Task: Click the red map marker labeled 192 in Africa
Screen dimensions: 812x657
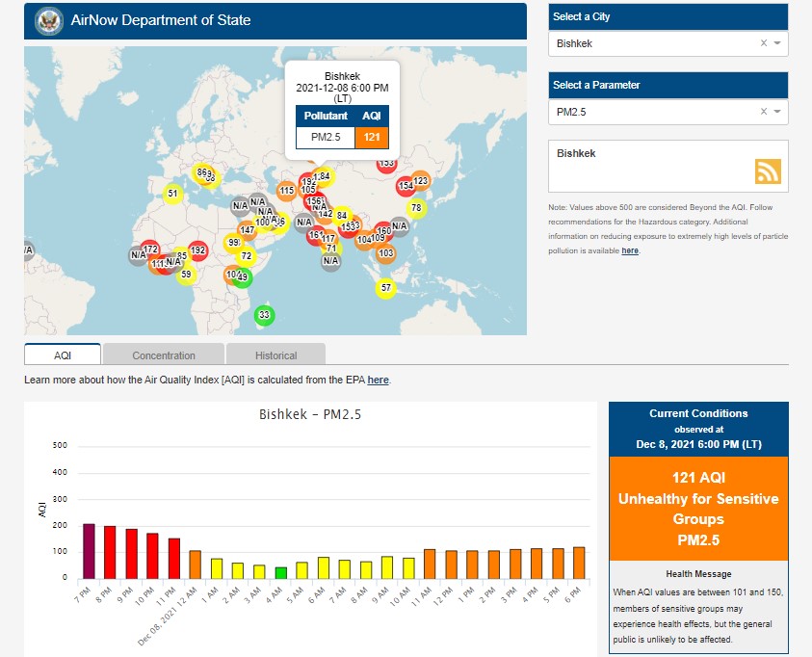Action: pos(197,250)
